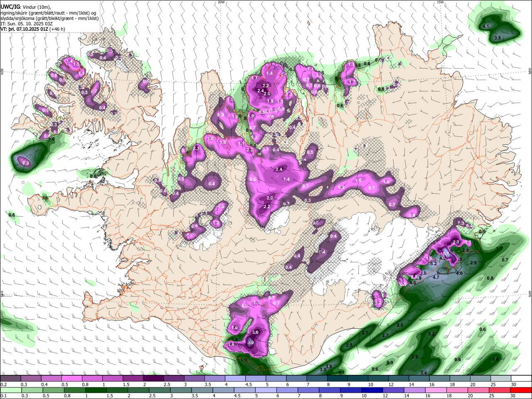Click the 2.8 value on the map
Screen dimensions: 532x399
pos(456,242)
